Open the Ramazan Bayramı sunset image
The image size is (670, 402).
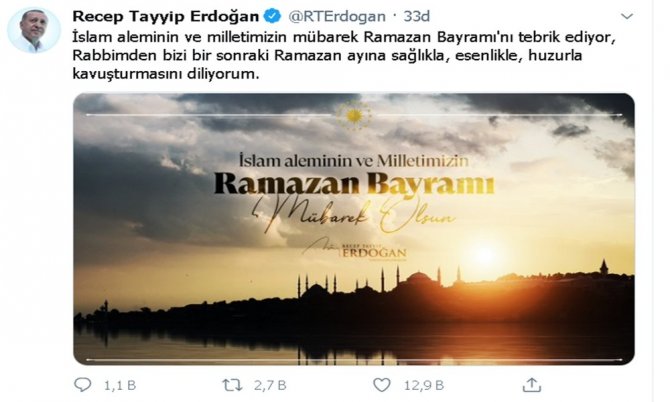[x=354, y=229]
